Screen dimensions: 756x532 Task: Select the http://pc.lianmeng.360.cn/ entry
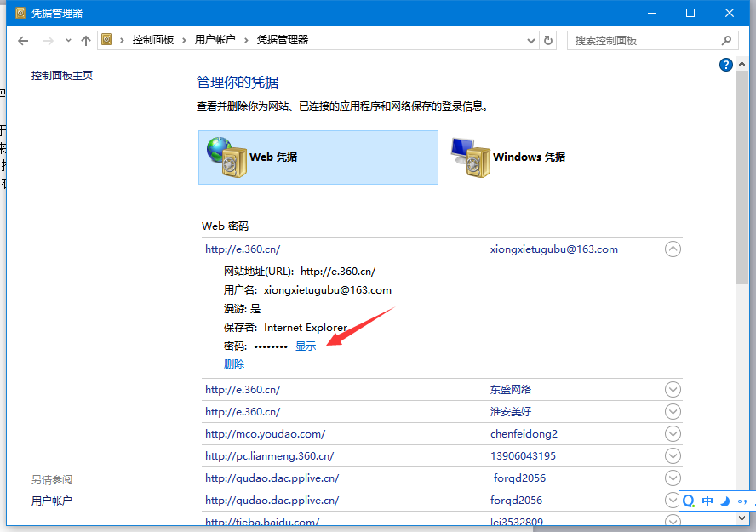point(270,456)
